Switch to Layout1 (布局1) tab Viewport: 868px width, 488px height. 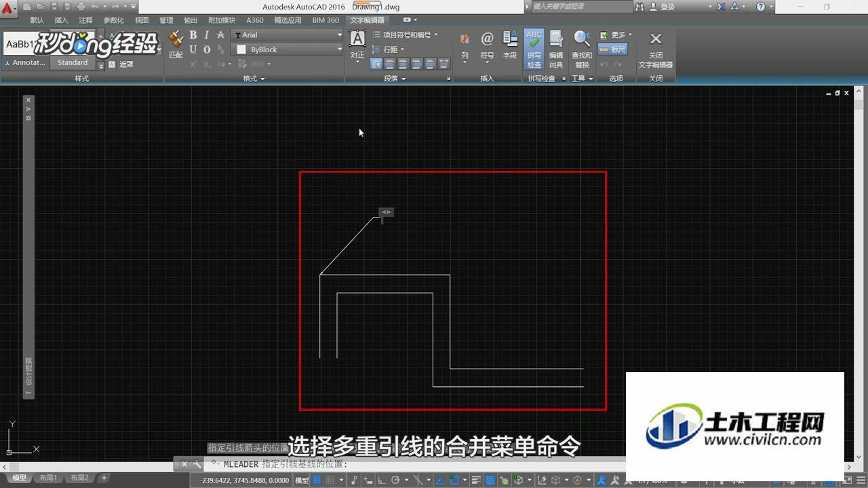click(x=48, y=478)
